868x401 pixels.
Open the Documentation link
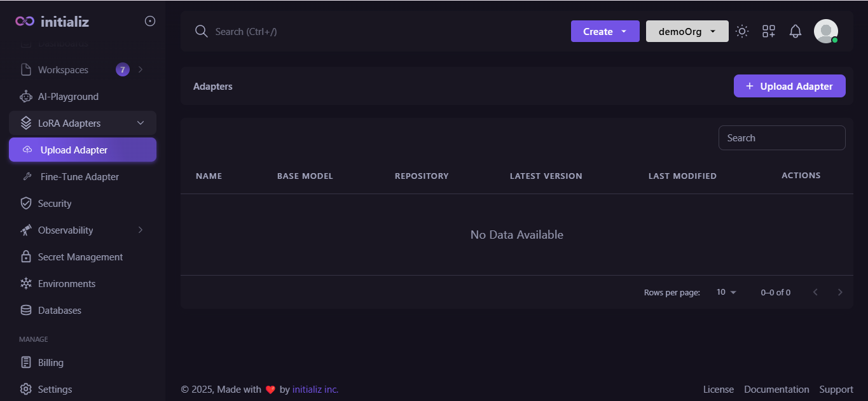pos(776,390)
